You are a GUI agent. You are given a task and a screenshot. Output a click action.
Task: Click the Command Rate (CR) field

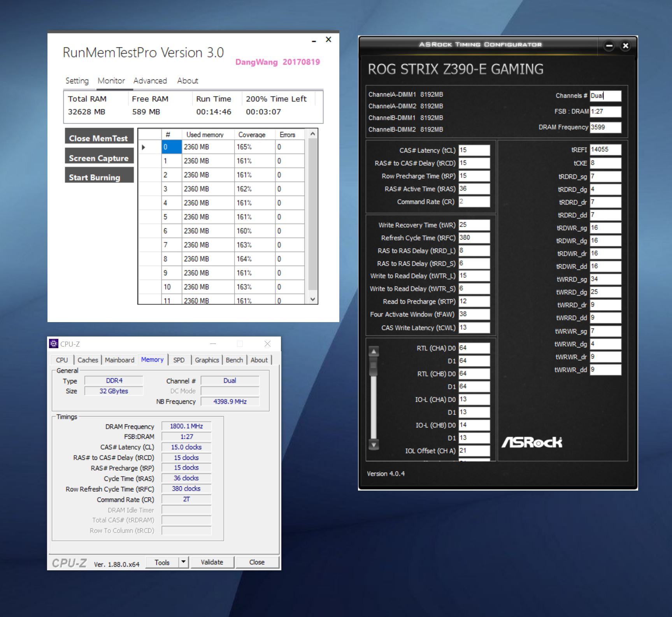[474, 202]
